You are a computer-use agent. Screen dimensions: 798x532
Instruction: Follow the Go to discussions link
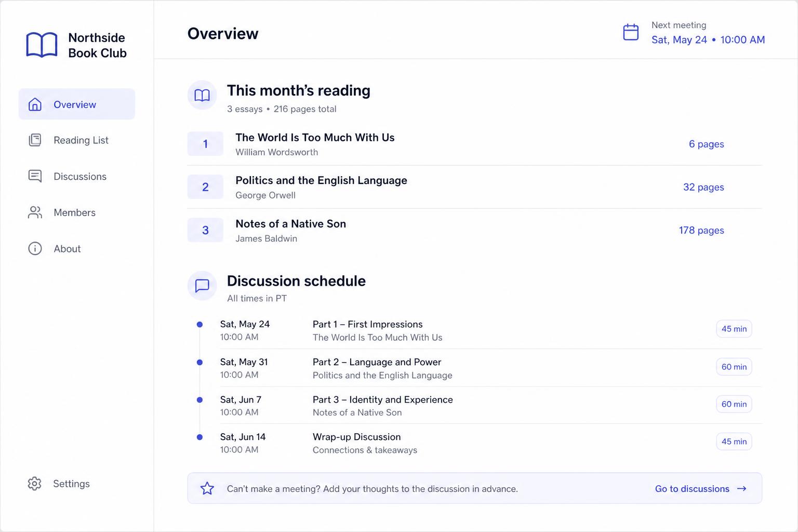pos(700,488)
